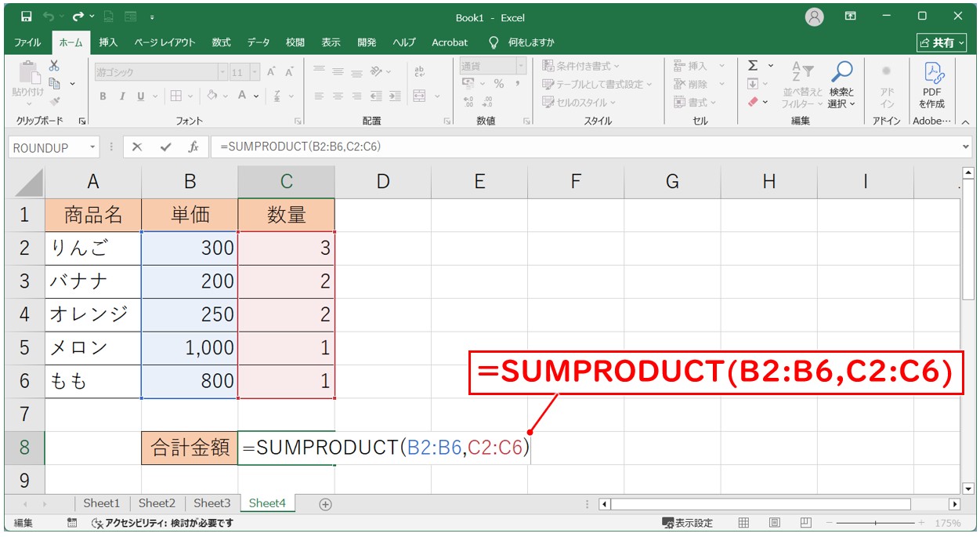The image size is (980, 537).
Task: Toggle wrap text (ab arrow icon)
Action: pos(419,71)
